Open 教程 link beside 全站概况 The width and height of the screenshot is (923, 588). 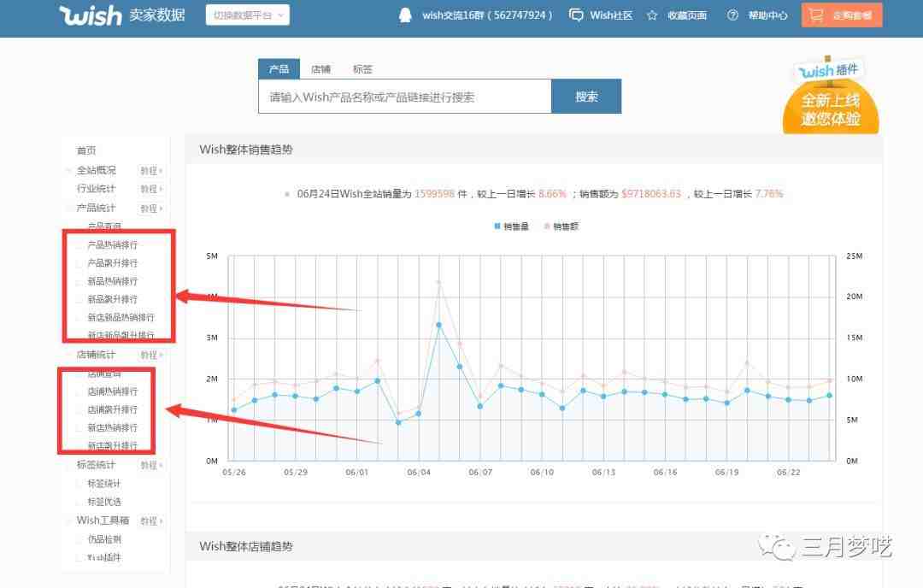[150, 171]
